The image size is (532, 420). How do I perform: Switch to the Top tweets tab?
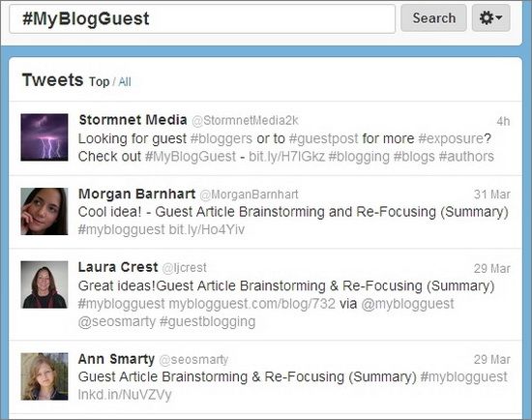point(99,82)
